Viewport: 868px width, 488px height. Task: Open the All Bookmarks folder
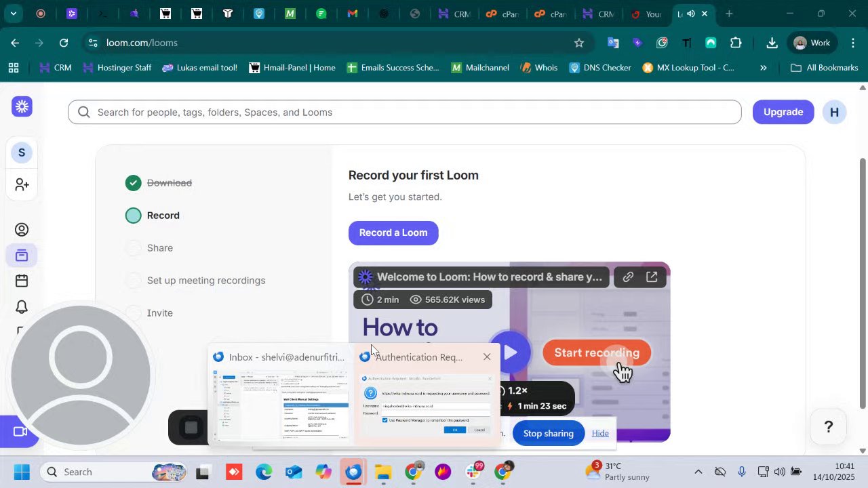[x=825, y=68]
